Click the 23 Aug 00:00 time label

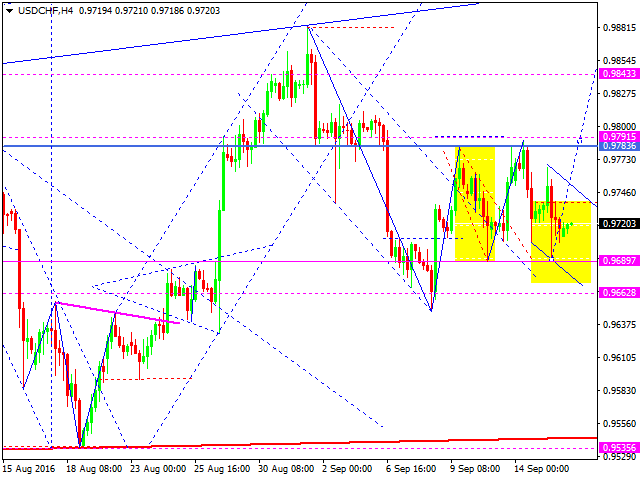click(x=158, y=469)
